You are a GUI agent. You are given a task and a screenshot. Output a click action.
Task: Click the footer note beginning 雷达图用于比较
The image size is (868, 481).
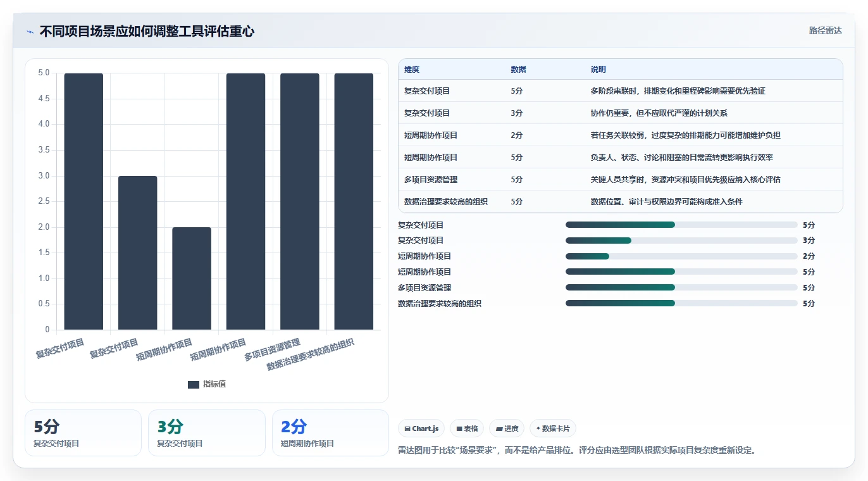pos(577,451)
